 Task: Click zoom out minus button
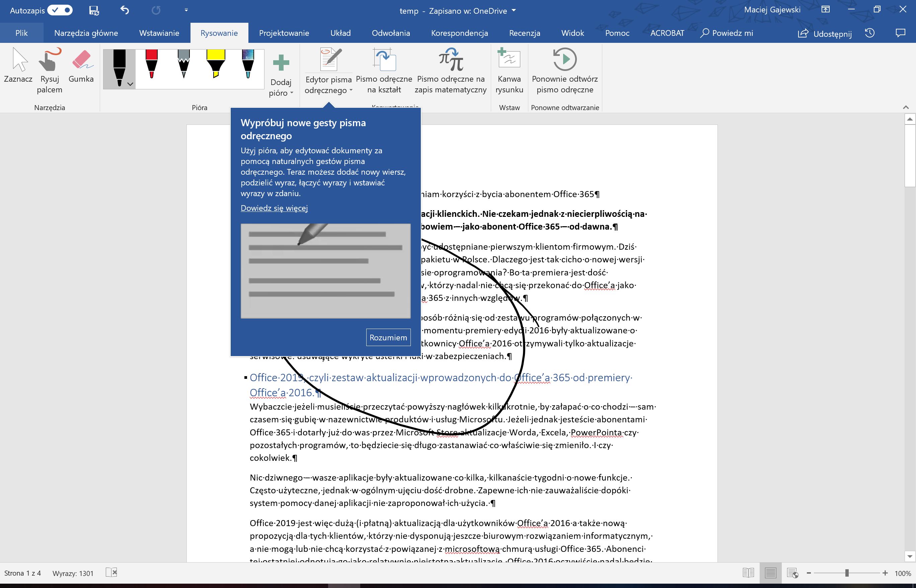point(809,573)
